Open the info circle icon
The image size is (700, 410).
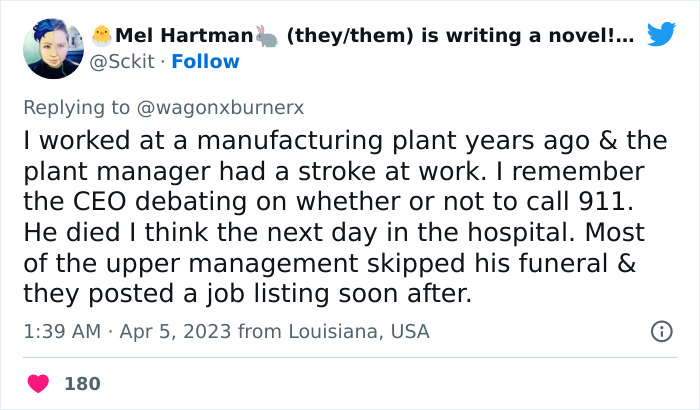(x=660, y=331)
